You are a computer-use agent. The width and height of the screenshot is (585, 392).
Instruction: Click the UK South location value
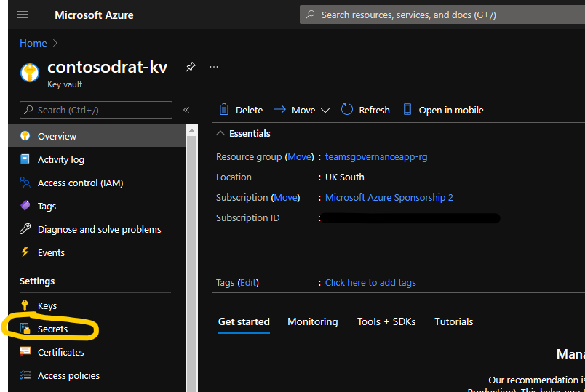click(344, 177)
